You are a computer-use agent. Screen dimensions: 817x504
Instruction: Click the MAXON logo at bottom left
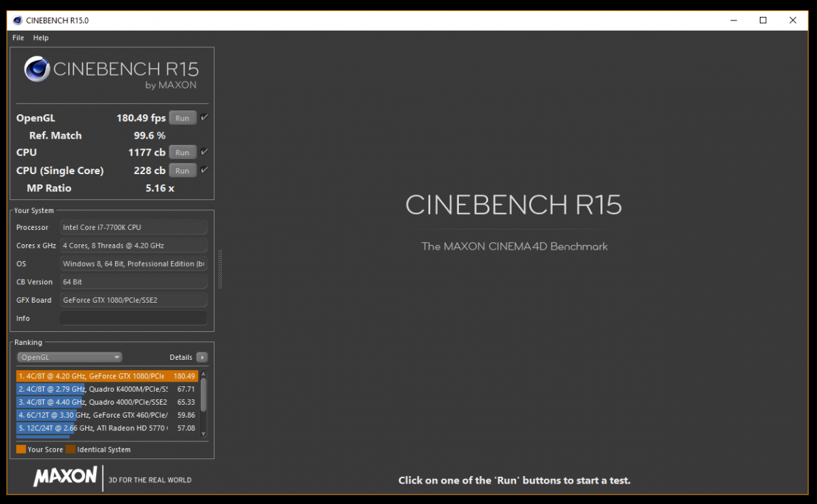tap(65, 476)
